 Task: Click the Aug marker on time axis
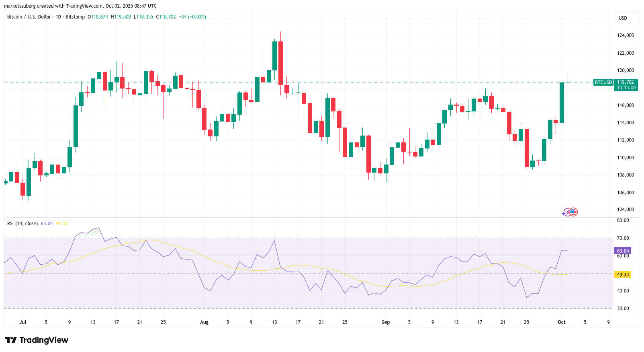pos(204,322)
